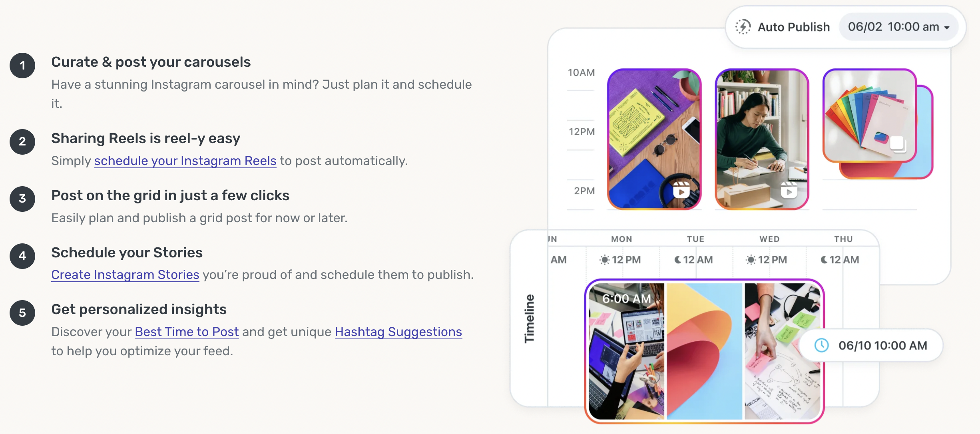
Task: Click the clock icon beside 06/10 10:00 AM
Action: [823, 346]
